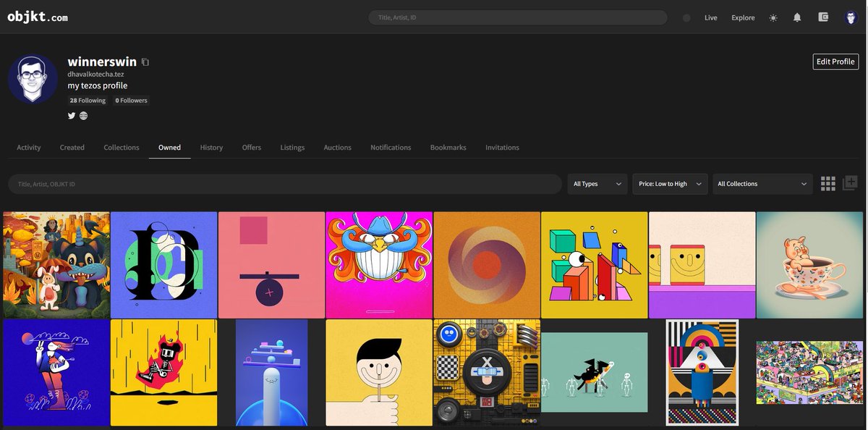Switch to the Activity tab

click(29, 148)
